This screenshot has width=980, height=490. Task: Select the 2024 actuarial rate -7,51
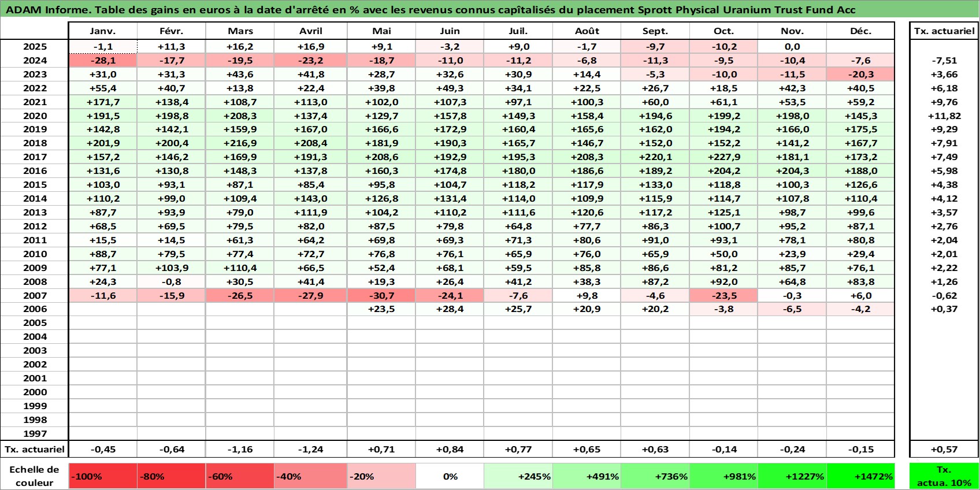pos(944,61)
